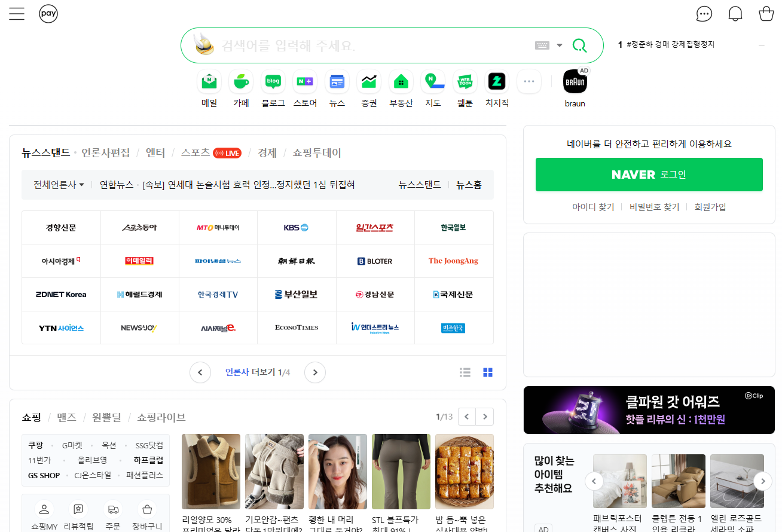Open the Talk chat bubble icon
782x532 pixels.
(x=705, y=14)
